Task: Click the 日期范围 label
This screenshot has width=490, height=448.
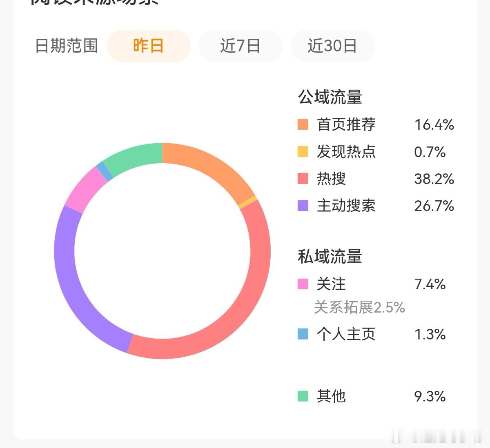Action: pos(67,46)
